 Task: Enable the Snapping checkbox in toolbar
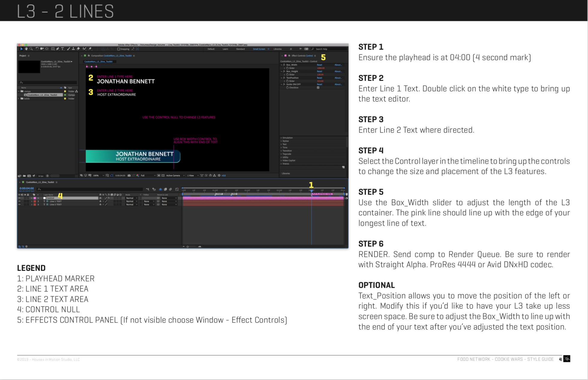click(118, 49)
